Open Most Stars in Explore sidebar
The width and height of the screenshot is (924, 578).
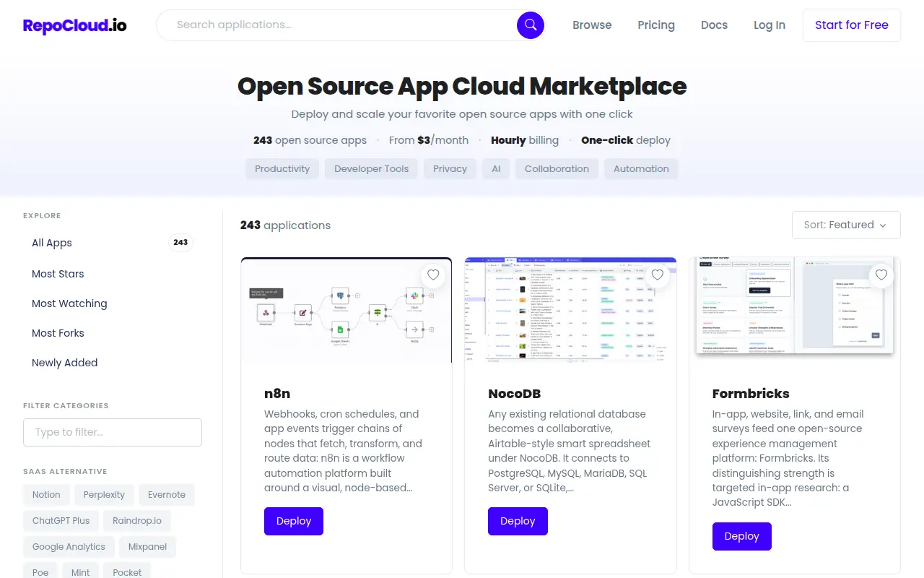click(x=113, y=274)
